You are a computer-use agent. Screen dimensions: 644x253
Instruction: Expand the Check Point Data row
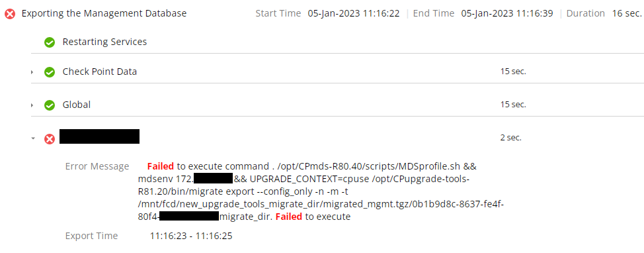click(x=32, y=72)
